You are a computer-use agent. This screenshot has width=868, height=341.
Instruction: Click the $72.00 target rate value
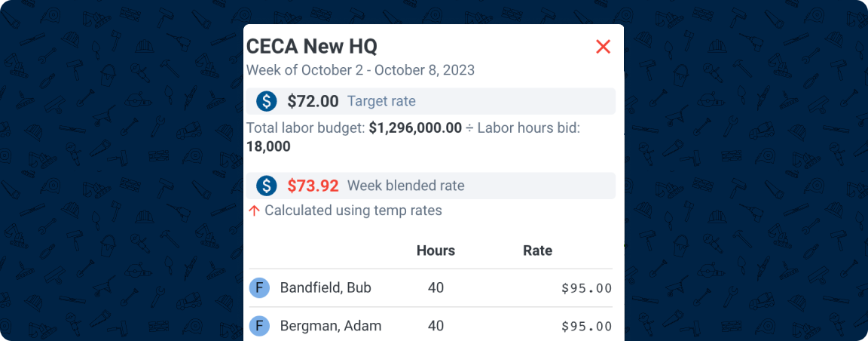(313, 101)
